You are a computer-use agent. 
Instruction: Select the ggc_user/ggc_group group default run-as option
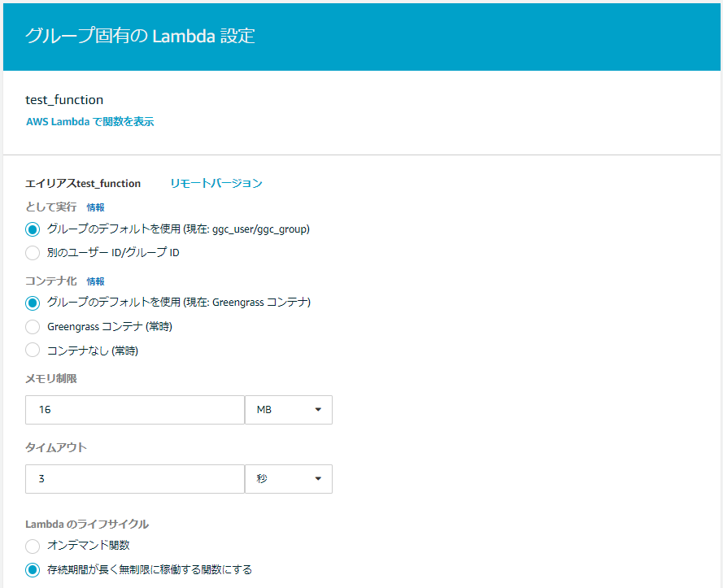(x=33, y=229)
